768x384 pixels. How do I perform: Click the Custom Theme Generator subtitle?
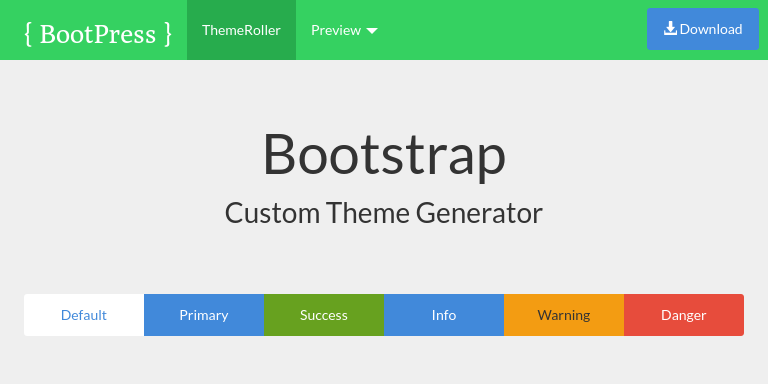click(x=384, y=213)
